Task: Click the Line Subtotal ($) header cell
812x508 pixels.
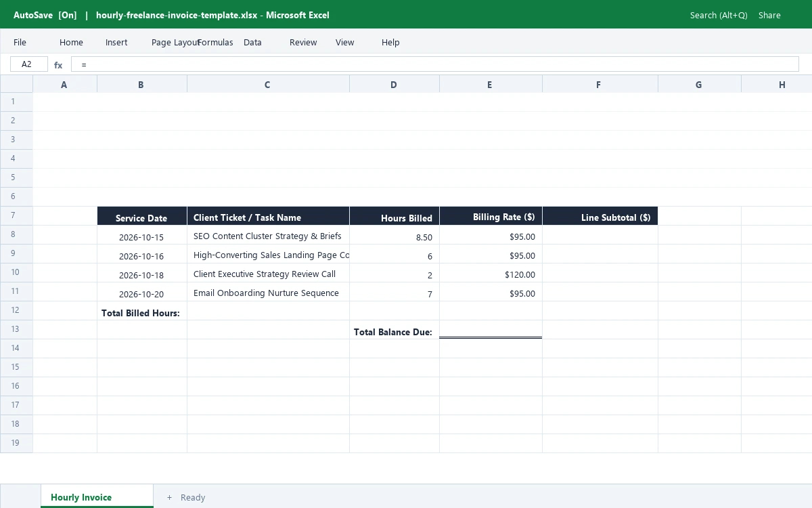Action: coord(600,216)
